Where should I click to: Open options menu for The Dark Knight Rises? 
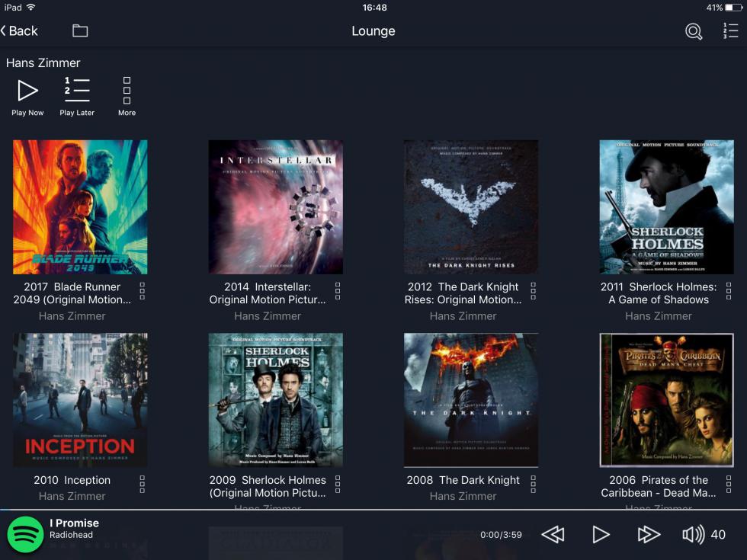[x=533, y=291]
